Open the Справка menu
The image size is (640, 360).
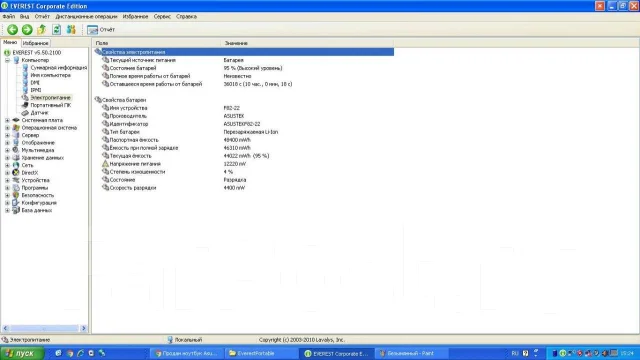pos(187,17)
